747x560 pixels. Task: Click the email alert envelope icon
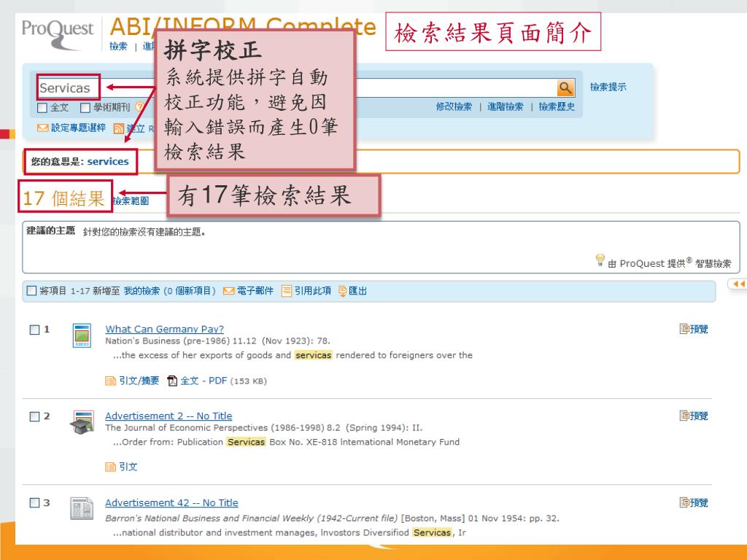(x=43, y=128)
